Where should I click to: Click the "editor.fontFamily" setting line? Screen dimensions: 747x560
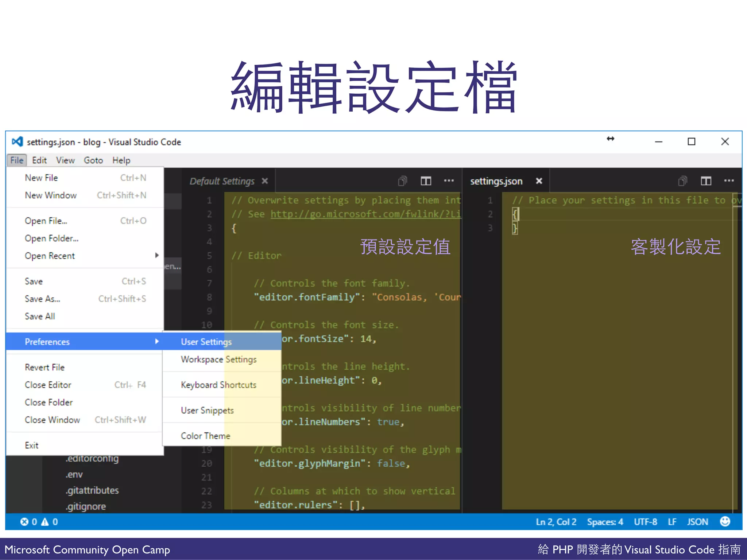pos(357,297)
